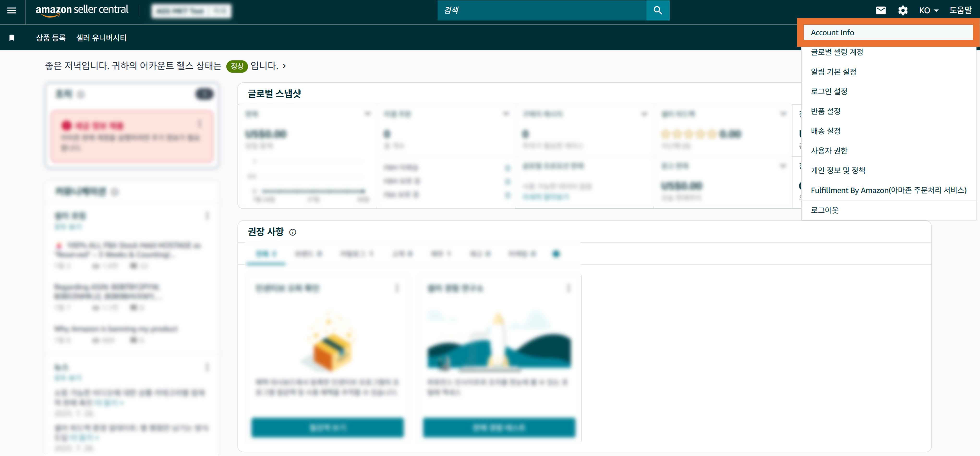Open 셀러 유니버시티 link
Image resolution: width=980 pixels, height=456 pixels.
pyautogui.click(x=101, y=38)
